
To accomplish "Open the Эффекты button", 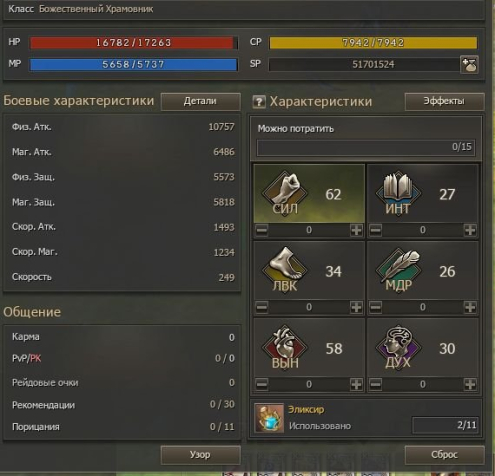I will click(444, 101).
